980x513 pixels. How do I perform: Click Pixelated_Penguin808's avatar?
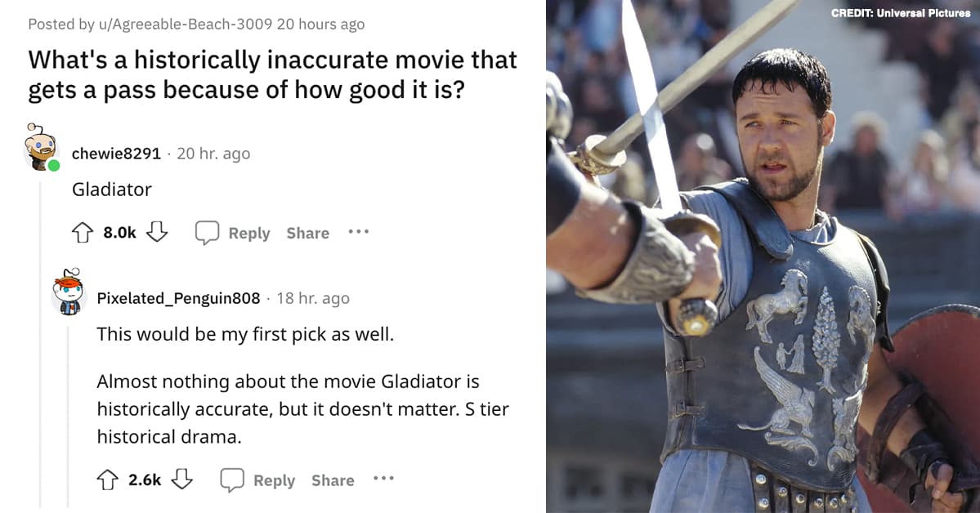tap(69, 294)
